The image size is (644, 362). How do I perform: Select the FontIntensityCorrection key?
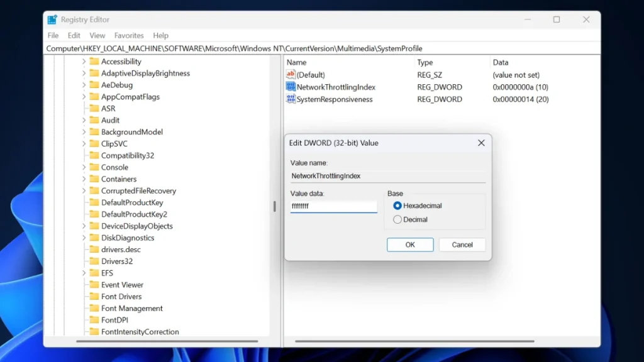pyautogui.click(x=140, y=332)
